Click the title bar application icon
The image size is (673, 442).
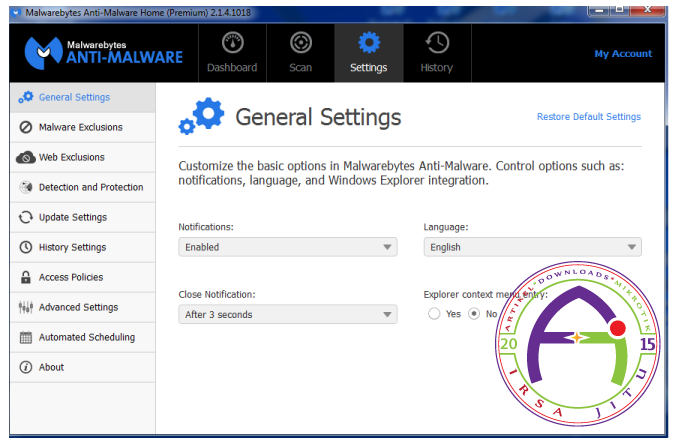[x=16, y=12]
